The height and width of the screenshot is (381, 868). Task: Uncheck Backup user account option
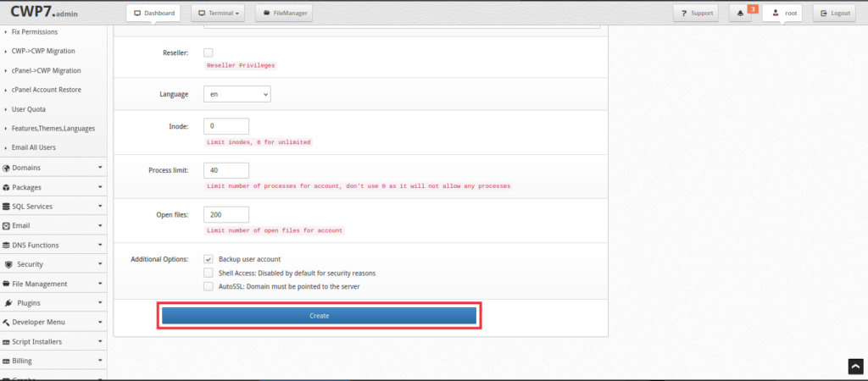tap(209, 259)
